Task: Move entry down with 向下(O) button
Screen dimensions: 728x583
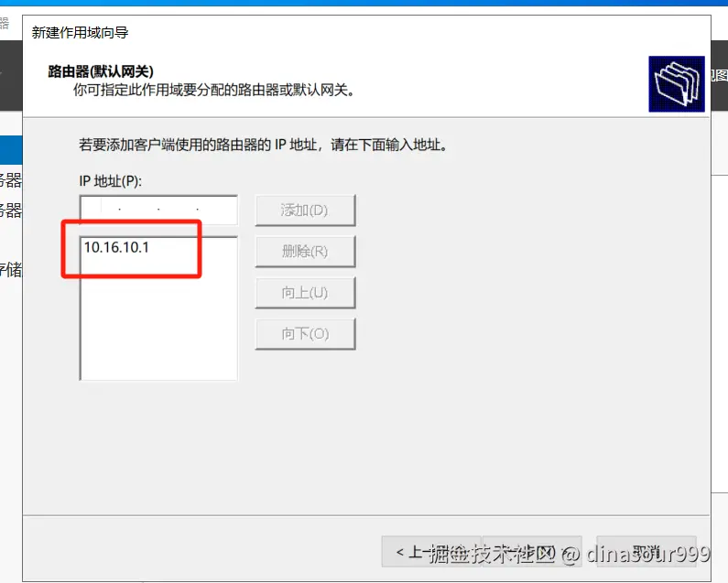Action: pyautogui.click(x=305, y=334)
